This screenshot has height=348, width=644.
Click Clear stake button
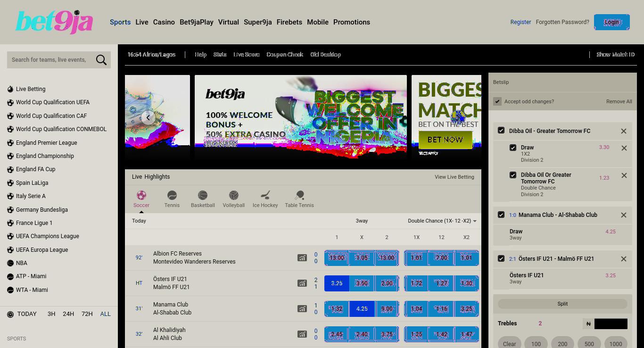coord(509,344)
